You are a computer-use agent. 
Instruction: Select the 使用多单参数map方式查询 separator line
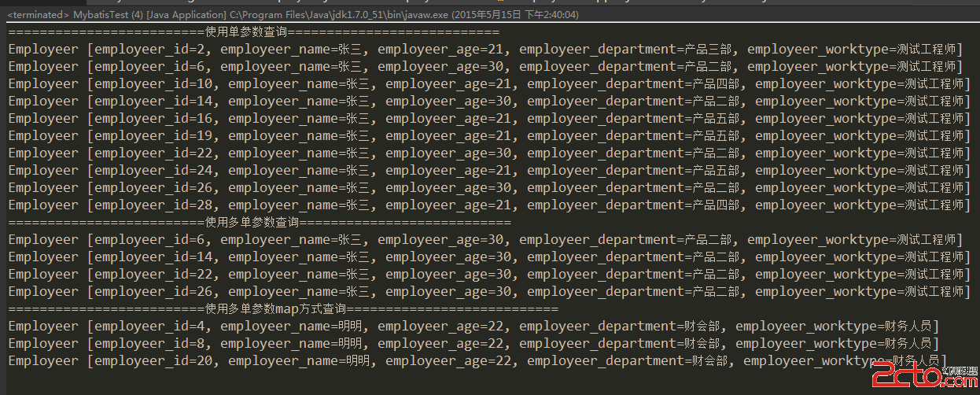click(x=283, y=309)
